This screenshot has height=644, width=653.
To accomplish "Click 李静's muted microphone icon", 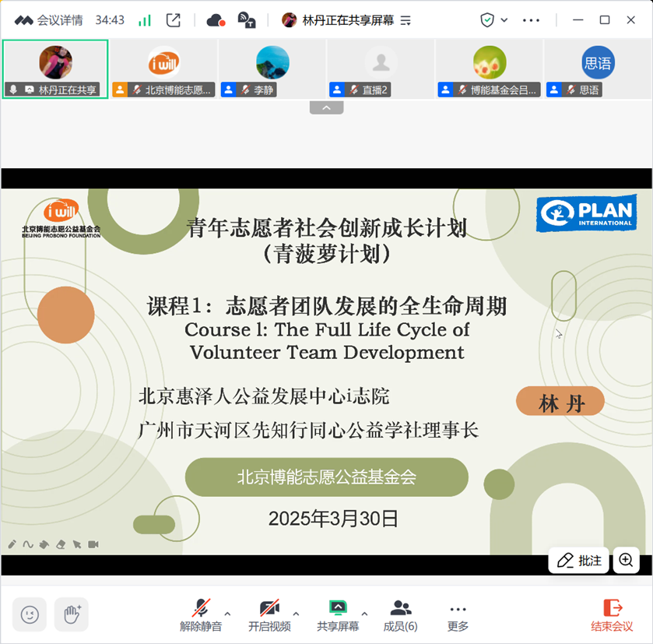I will coord(245,90).
